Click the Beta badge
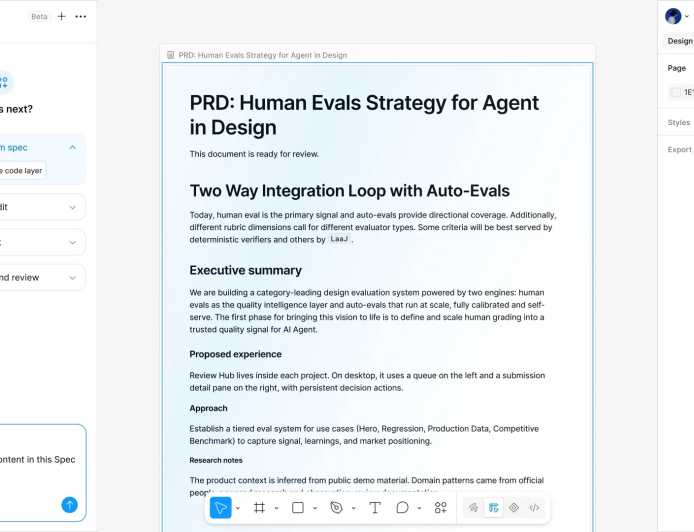Viewport: 694px width, 532px height. (39, 16)
